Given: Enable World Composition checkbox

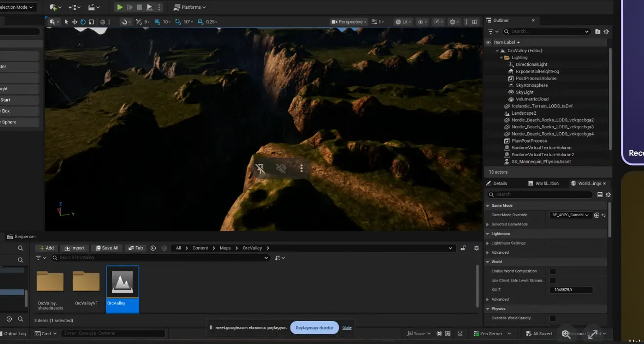Looking at the screenshot, I should click(553, 271).
